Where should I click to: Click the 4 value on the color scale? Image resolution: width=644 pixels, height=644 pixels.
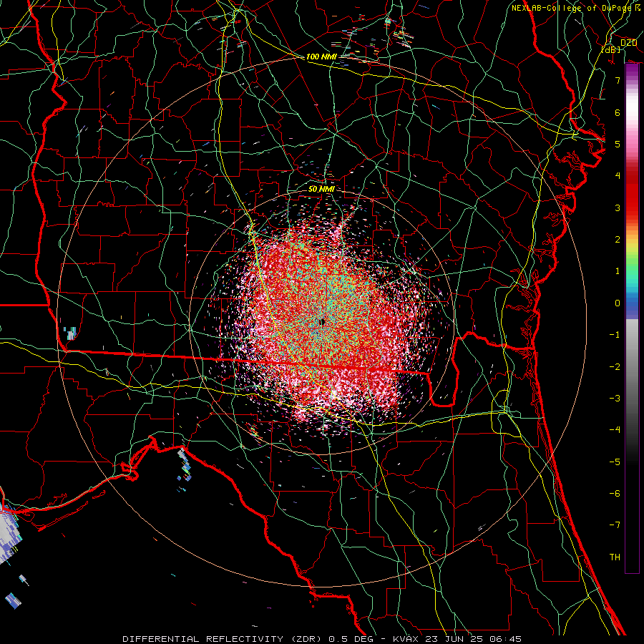point(618,176)
